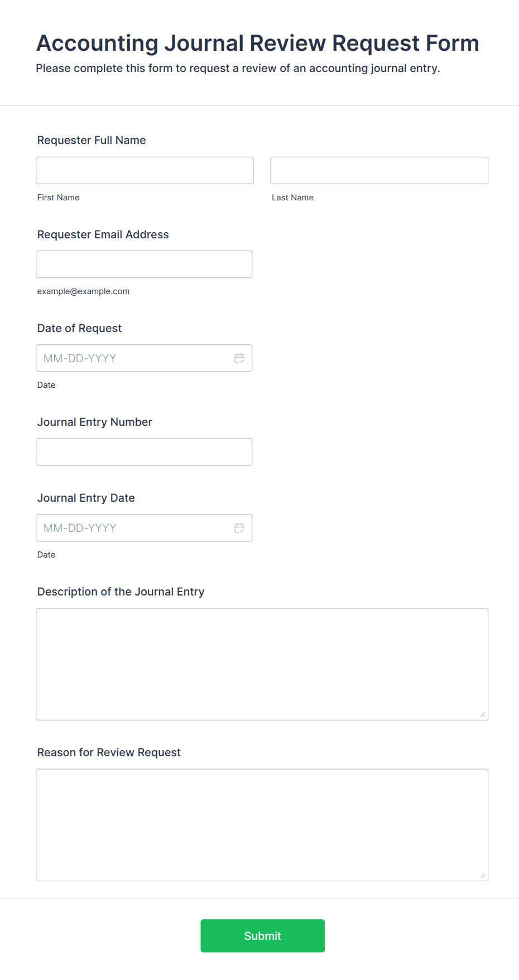Open the Date of Request calendar picker icon
519x980 pixels.
click(x=239, y=358)
